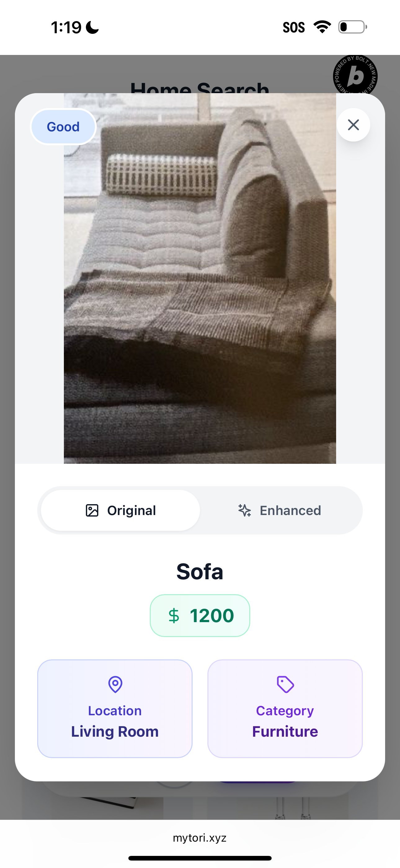Tap the battery indicator icon
Viewport: 400px width, 868px height.
[x=352, y=27]
